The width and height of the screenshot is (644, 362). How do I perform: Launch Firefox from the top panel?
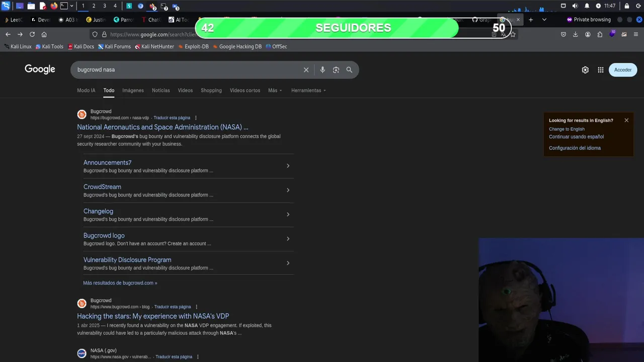(54, 6)
